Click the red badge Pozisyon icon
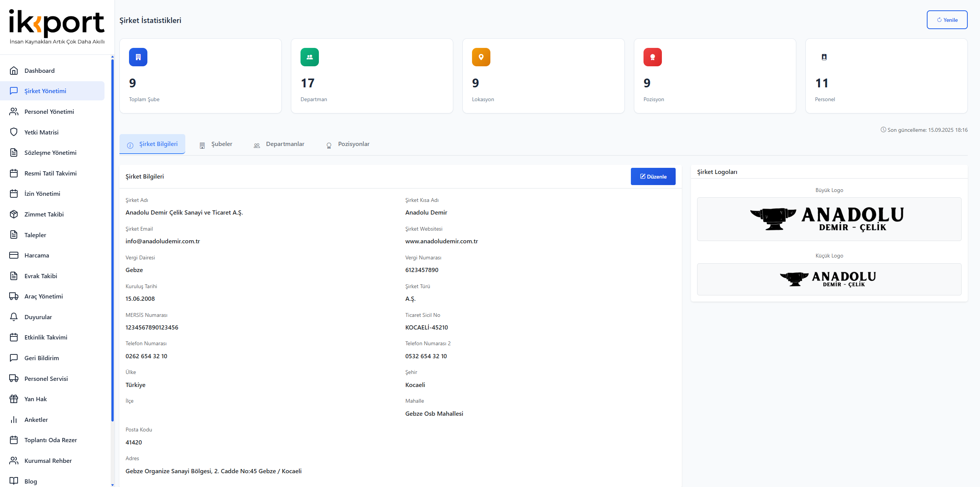980x487 pixels. 653,57
